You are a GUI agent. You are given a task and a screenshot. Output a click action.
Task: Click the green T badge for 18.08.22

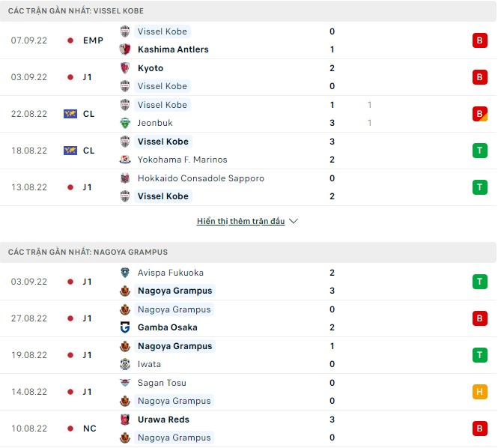pos(479,151)
